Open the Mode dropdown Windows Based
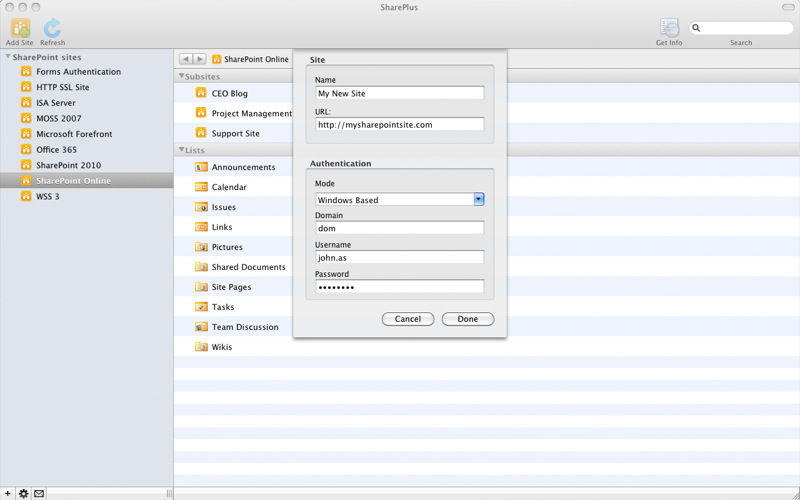Image resolution: width=800 pixels, height=500 pixels. point(399,199)
